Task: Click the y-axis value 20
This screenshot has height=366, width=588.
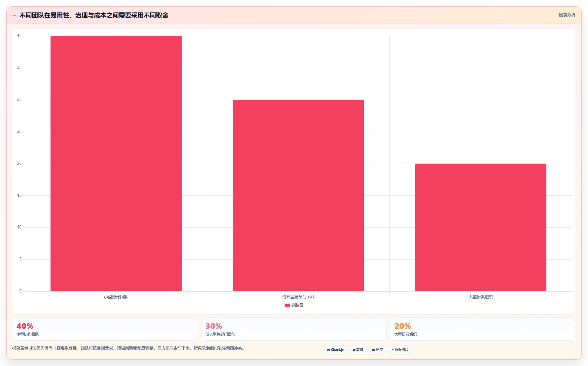Action: tap(19, 164)
